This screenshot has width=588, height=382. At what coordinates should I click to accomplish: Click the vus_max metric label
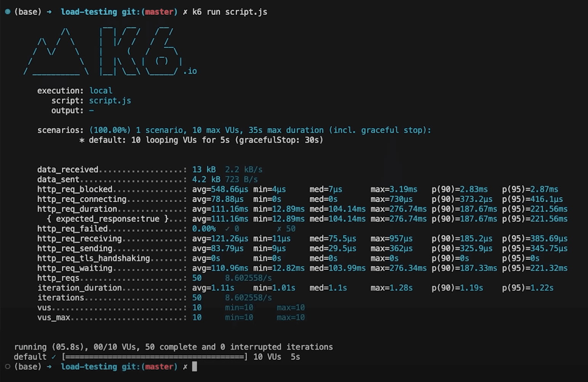(x=54, y=318)
